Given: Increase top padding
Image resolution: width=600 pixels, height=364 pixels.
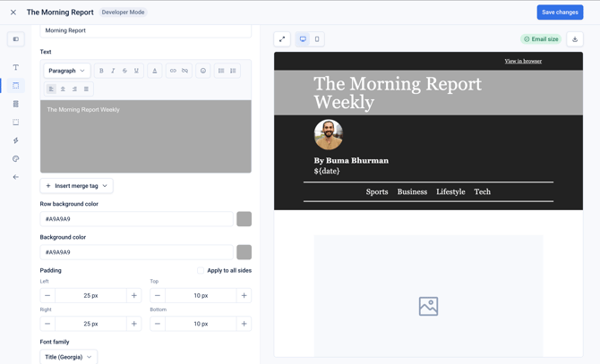Looking at the screenshot, I should pyautogui.click(x=244, y=295).
